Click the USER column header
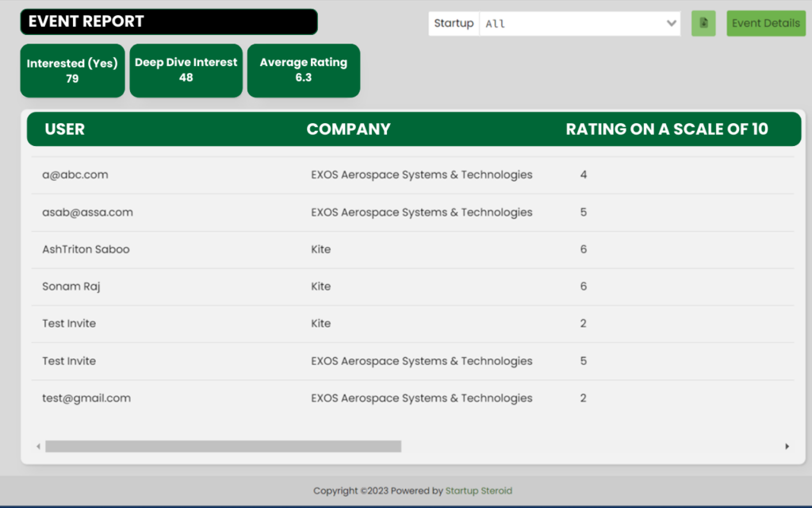The height and width of the screenshot is (508, 812). [65, 129]
